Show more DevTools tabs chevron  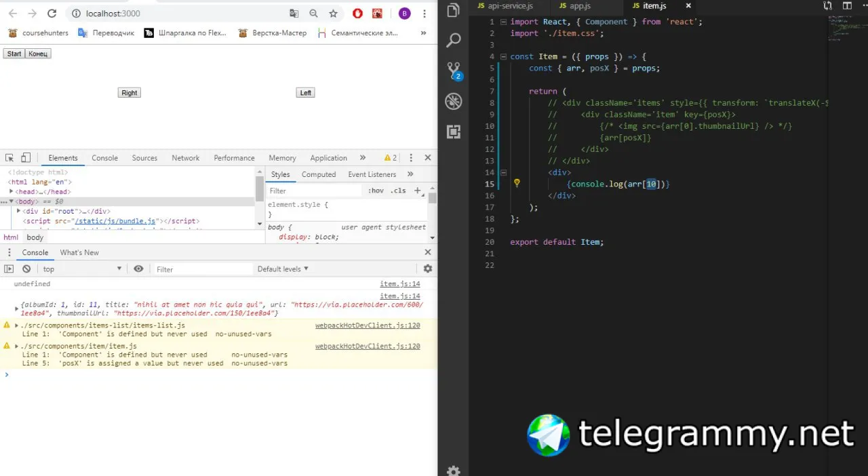click(x=363, y=158)
